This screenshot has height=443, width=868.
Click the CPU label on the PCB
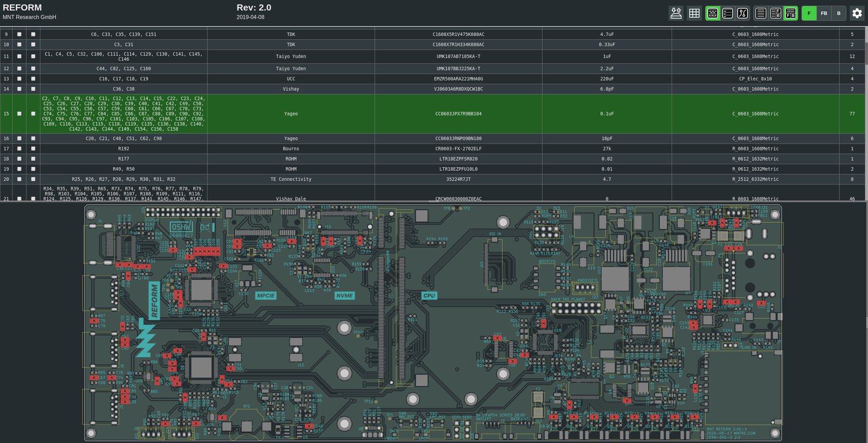(429, 295)
